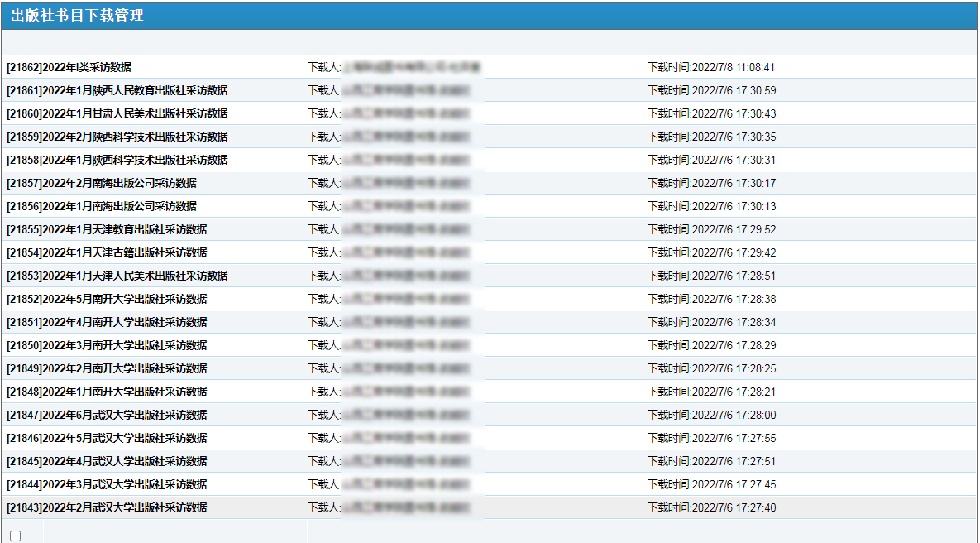Open [21845] 4月武汉大学出版社 record
This screenshot has width=980, height=543.
[x=107, y=461]
